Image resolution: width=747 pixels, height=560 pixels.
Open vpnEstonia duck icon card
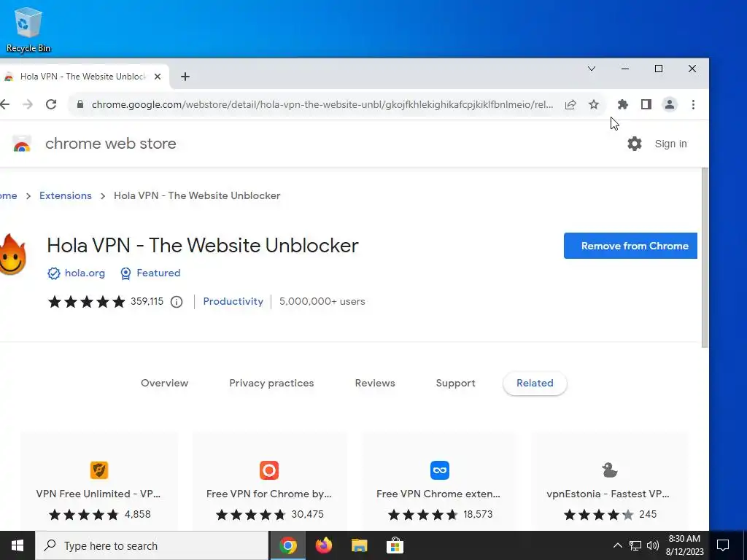click(x=609, y=470)
